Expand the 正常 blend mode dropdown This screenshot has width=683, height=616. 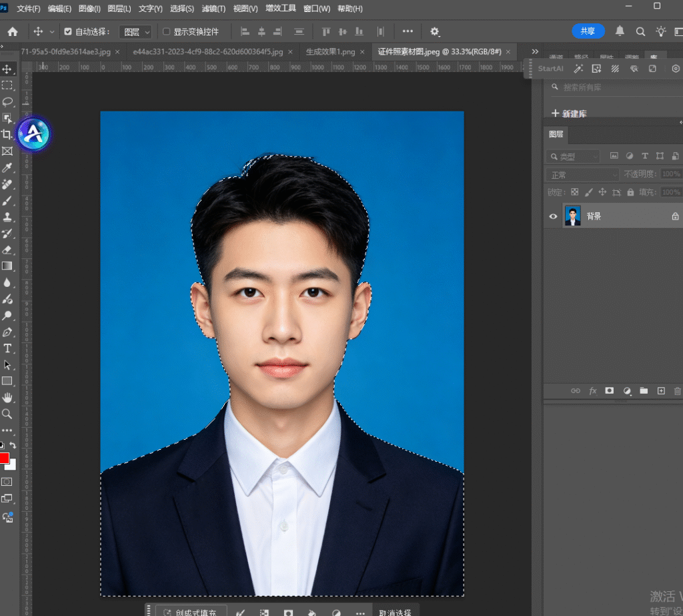(582, 175)
